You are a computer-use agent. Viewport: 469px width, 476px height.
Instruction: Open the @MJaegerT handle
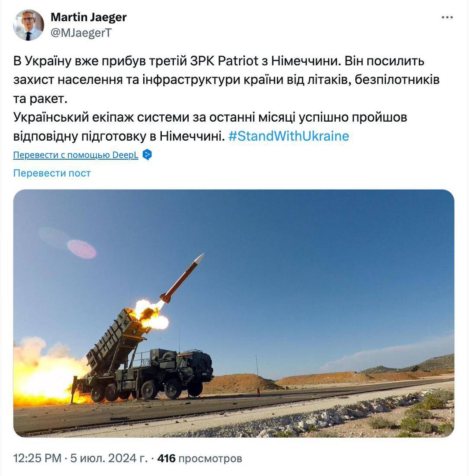pos(81,33)
